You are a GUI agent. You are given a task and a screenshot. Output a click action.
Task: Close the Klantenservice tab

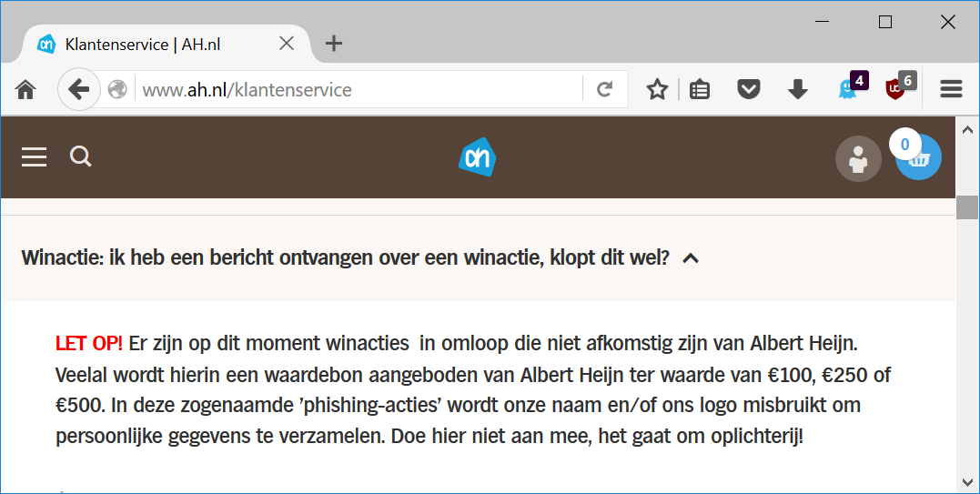click(x=287, y=43)
